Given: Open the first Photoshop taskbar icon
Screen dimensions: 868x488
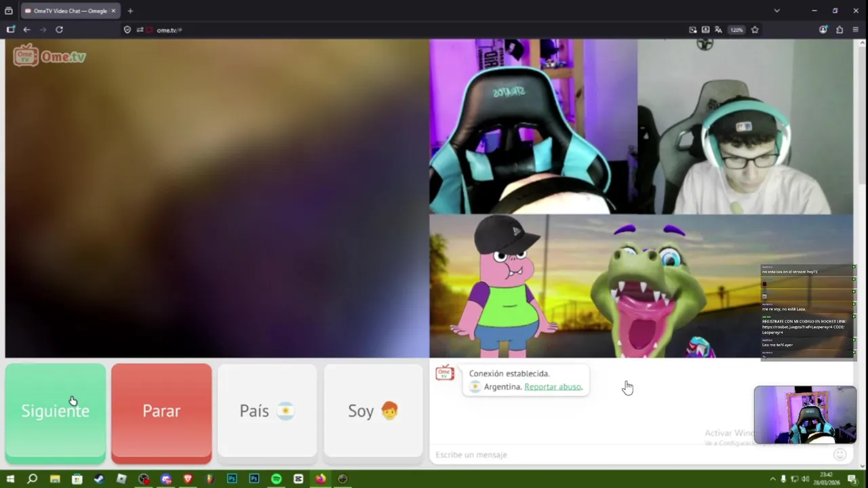Looking at the screenshot, I should pyautogui.click(x=232, y=479).
